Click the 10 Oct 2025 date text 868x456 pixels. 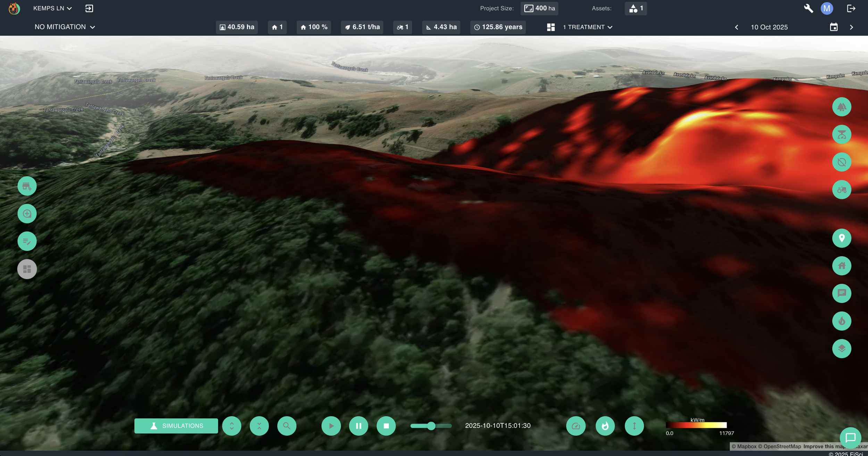coord(769,27)
